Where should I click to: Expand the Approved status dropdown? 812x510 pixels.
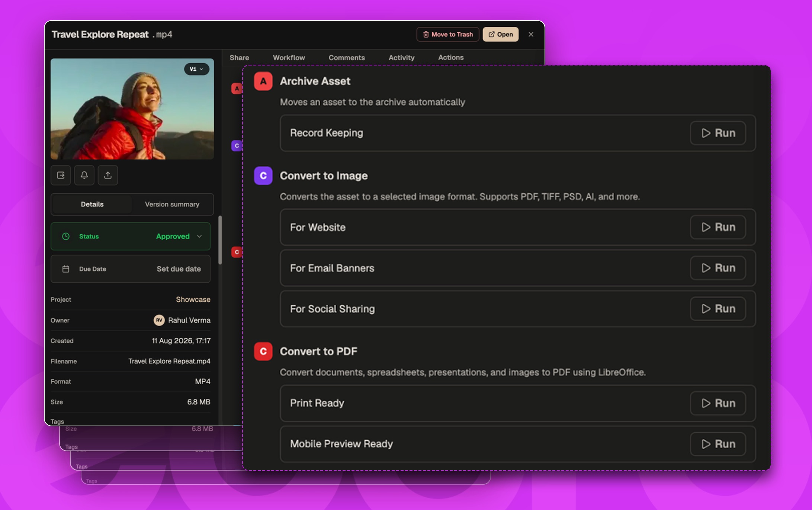pyautogui.click(x=179, y=236)
